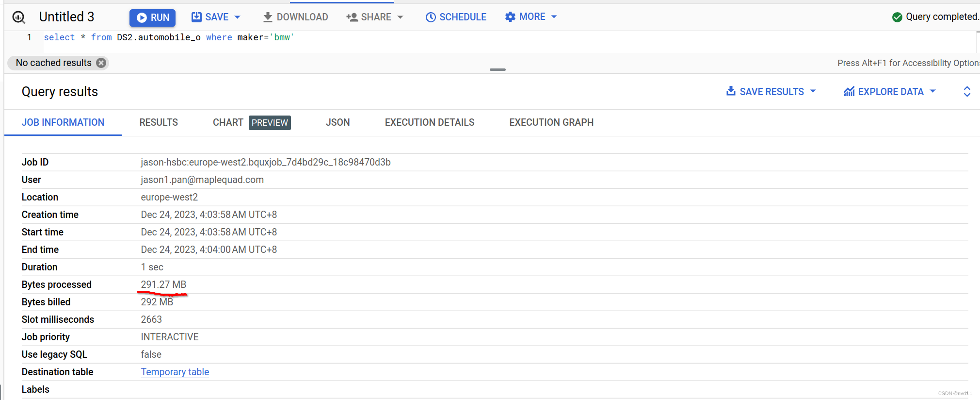Click the 292 MB bytes billed value
Image resolution: width=980 pixels, height=400 pixels.
(157, 302)
